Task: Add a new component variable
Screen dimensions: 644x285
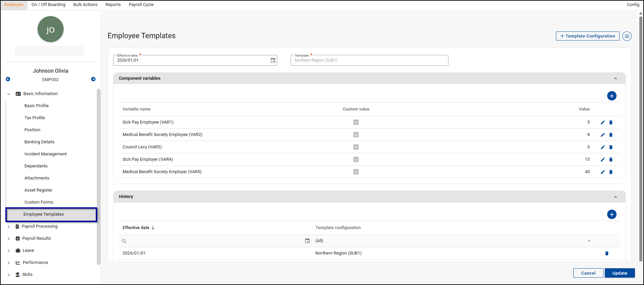Action: (x=612, y=96)
